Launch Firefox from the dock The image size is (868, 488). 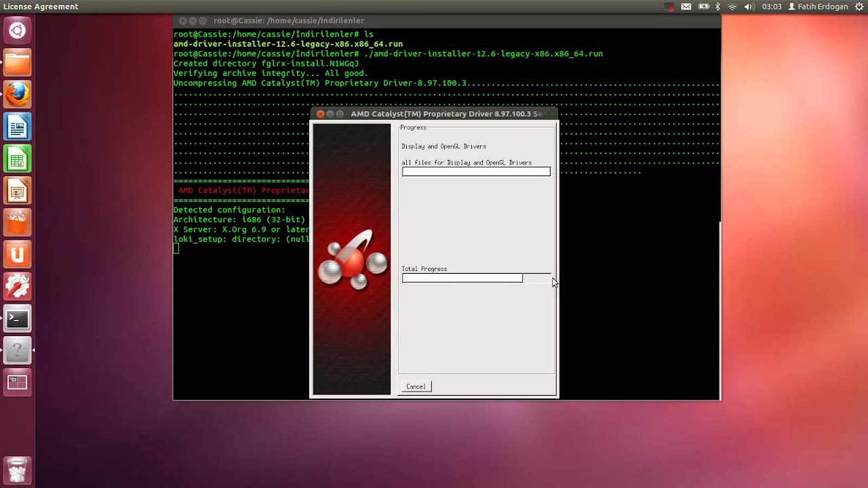pyautogui.click(x=18, y=95)
